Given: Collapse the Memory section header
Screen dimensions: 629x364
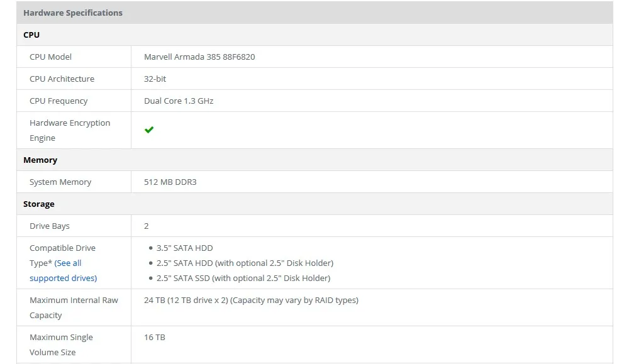Looking at the screenshot, I should (x=40, y=160).
